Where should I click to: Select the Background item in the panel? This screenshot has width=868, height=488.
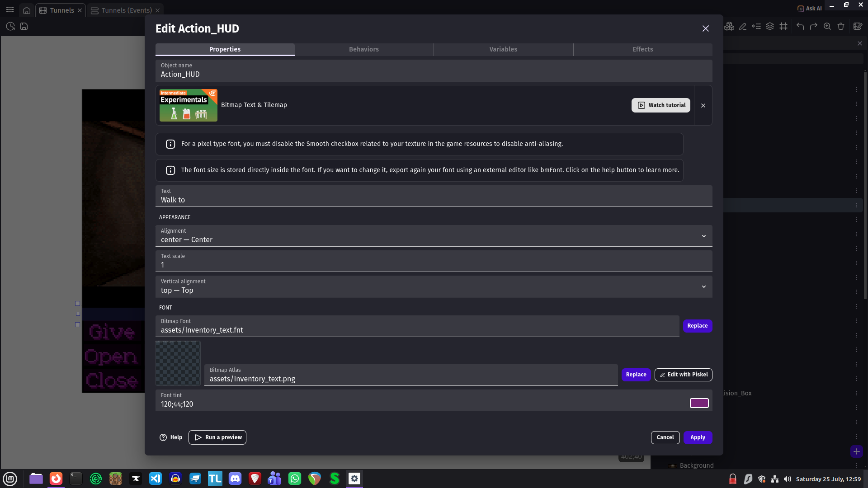click(697, 465)
